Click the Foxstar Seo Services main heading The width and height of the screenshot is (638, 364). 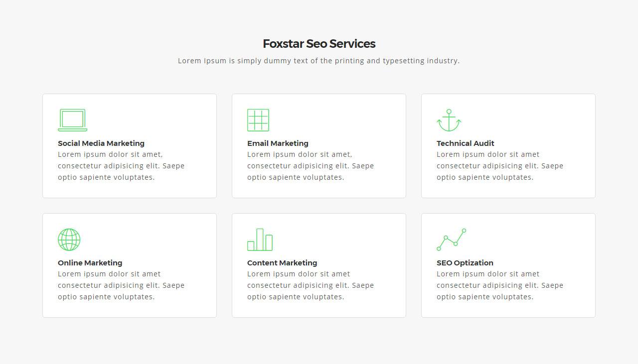click(x=319, y=44)
